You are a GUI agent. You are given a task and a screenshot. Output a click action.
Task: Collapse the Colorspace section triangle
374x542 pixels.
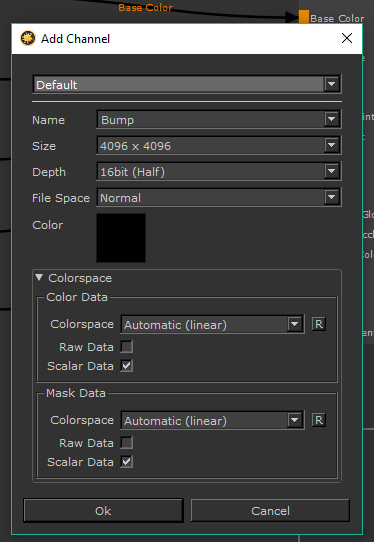click(x=39, y=278)
